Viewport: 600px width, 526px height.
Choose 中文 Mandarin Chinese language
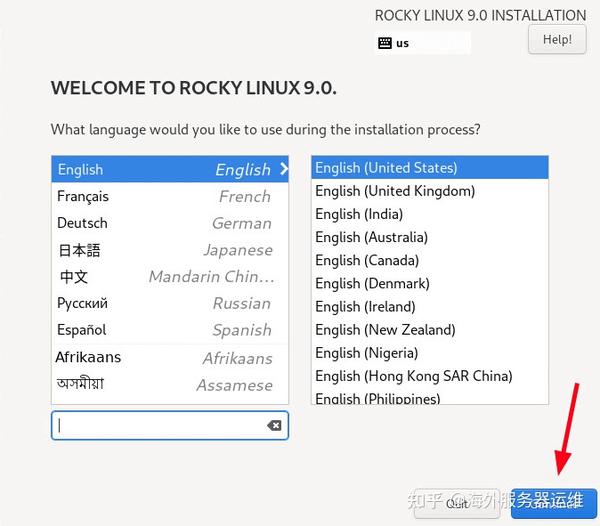[170, 277]
